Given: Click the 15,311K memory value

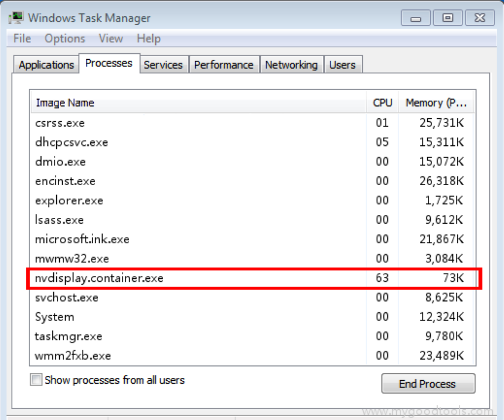Looking at the screenshot, I should [x=442, y=142].
